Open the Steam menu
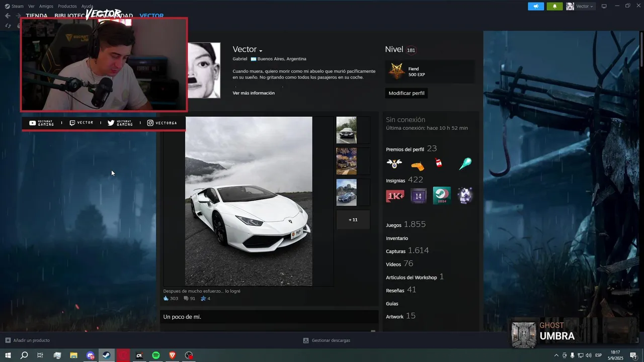 click(x=14, y=6)
